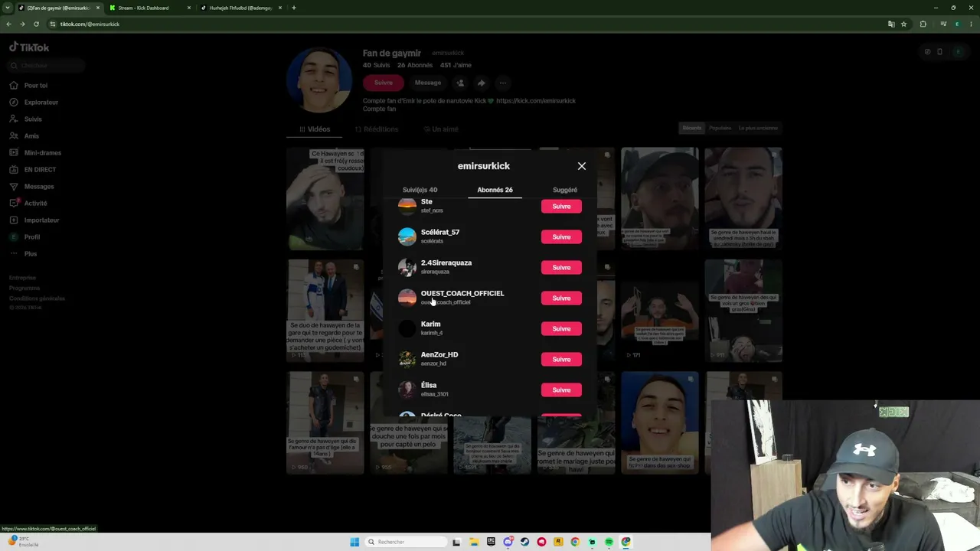The image size is (980, 551).
Task: Open Amis in the sidebar
Action: (x=31, y=135)
